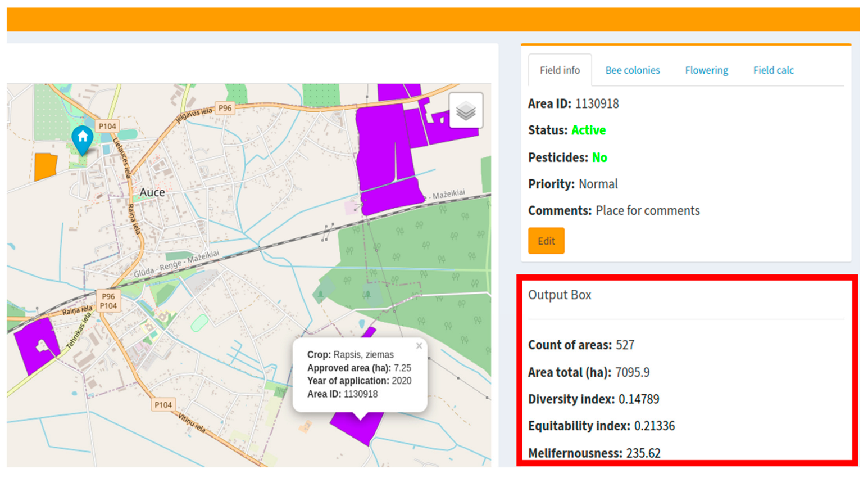
Task: Close the crop info popup
Action: (x=419, y=346)
